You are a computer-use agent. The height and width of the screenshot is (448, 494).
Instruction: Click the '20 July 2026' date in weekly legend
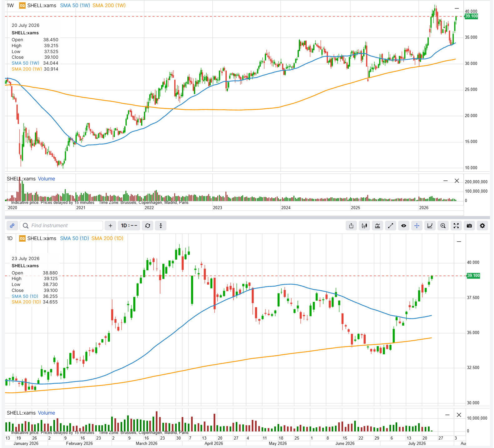pos(26,25)
